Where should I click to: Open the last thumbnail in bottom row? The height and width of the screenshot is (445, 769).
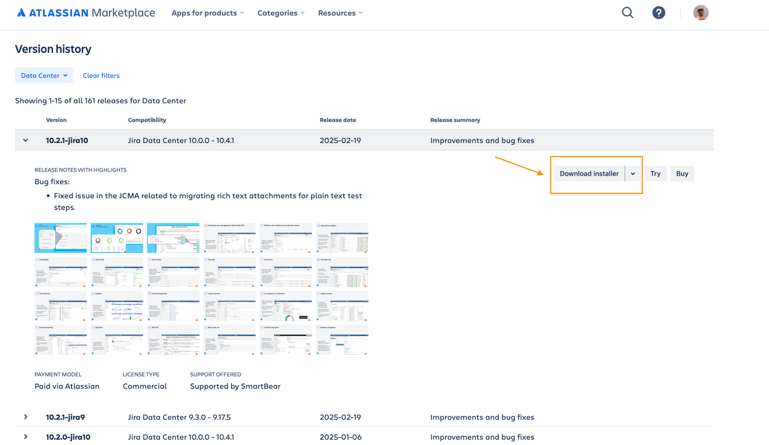point(342,340)
